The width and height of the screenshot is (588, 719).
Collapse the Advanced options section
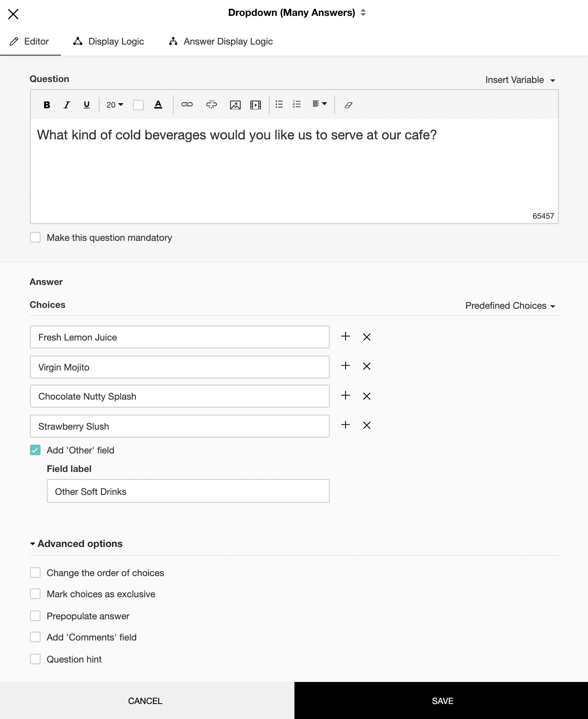point(76,543)
